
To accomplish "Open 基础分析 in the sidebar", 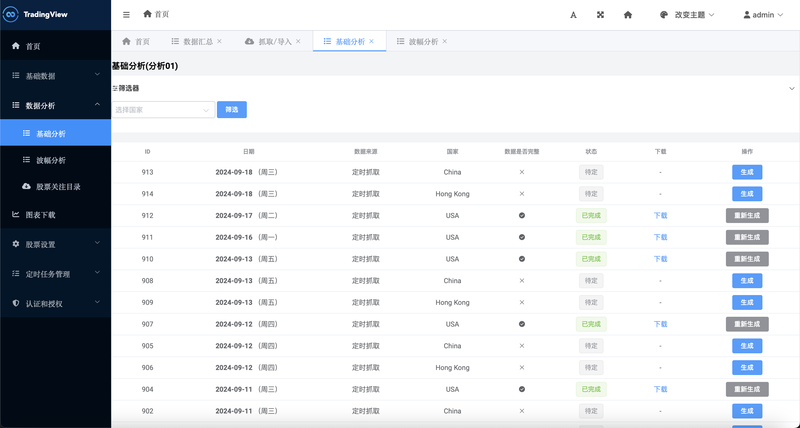I will pos(56,133).
